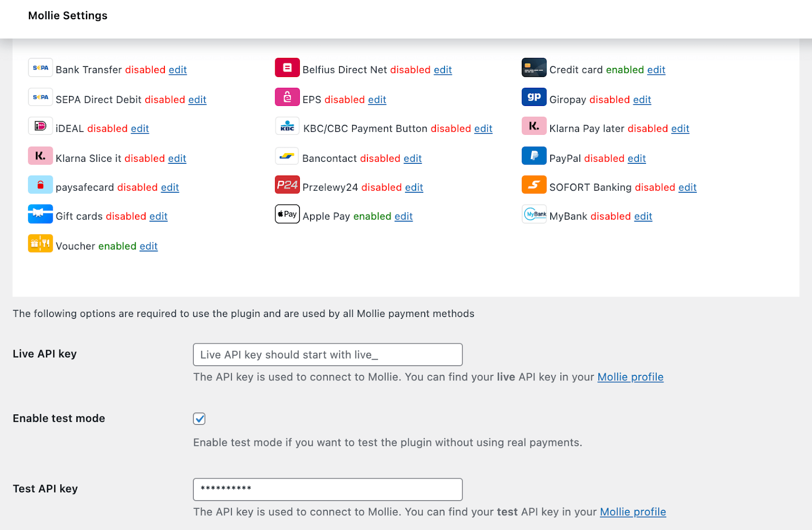Click into the Test API key field
Image resolution: width=812 pixels, height=530 pixels.
coord(327,489)
